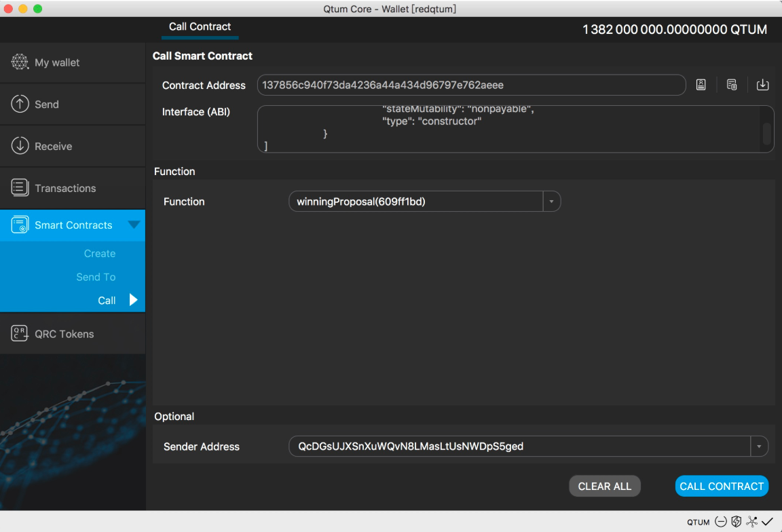Click inside the Interface (ABI) text area
The width and height of the screenshot is (782, 532).
tap(515, 129)
